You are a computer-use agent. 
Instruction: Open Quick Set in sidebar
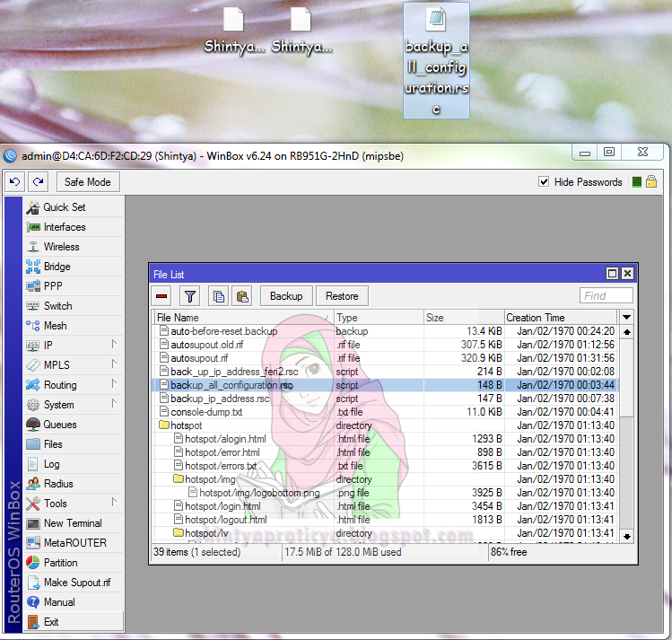[x=74, y=207]
